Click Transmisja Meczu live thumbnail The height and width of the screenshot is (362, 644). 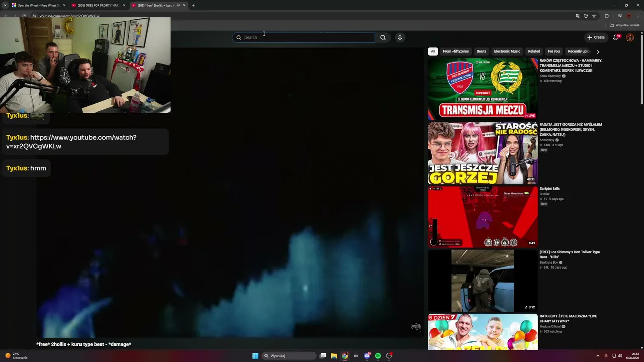(x=482, y=89)
